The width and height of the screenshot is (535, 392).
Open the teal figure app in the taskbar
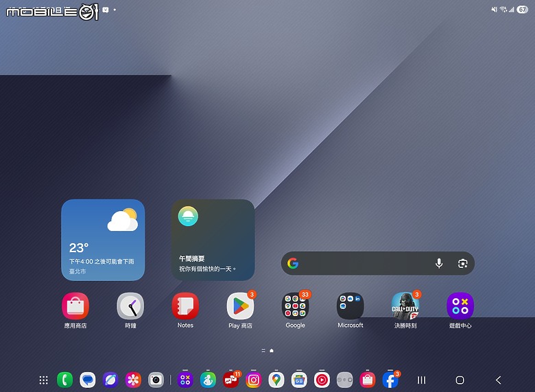(208, 380)
